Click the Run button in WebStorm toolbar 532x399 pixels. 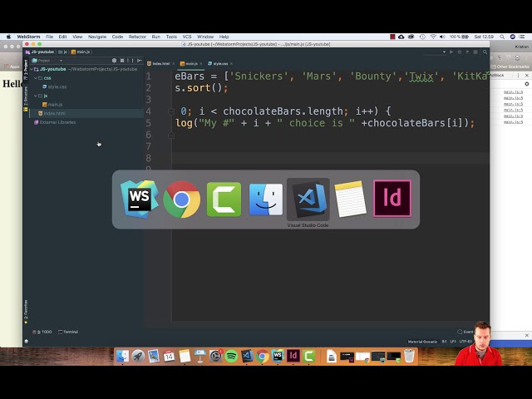pyautogui.click(x=451, y=52)
